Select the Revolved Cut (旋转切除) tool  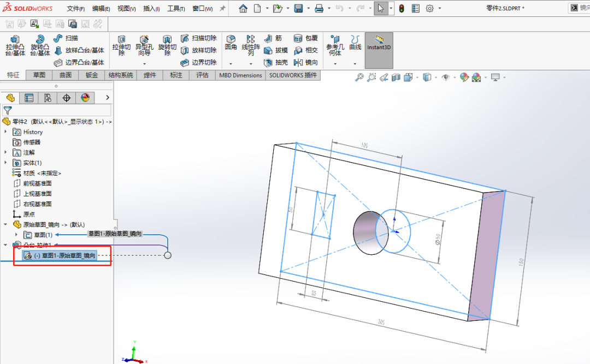167,45
